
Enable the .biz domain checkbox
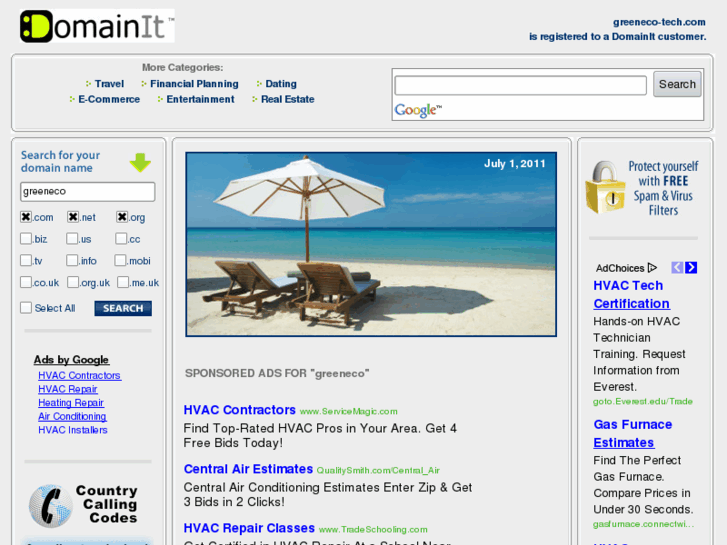click(26, 238)
